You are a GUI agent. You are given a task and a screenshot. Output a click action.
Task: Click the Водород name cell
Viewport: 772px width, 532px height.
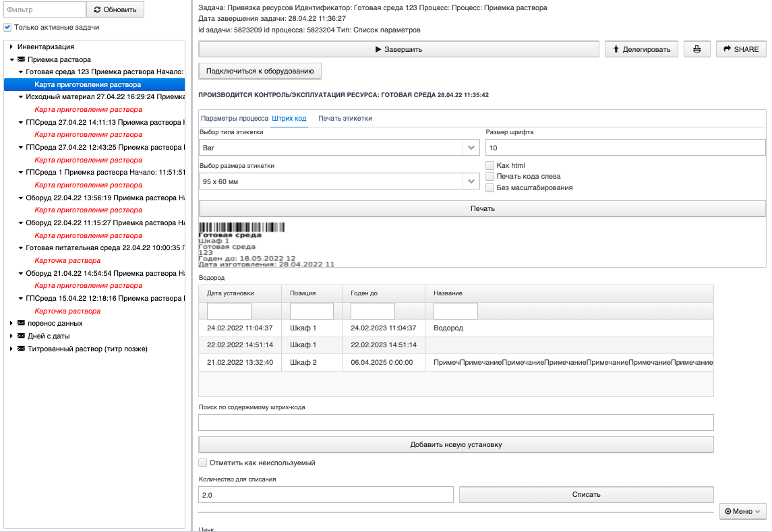click(x=569, y=328)
